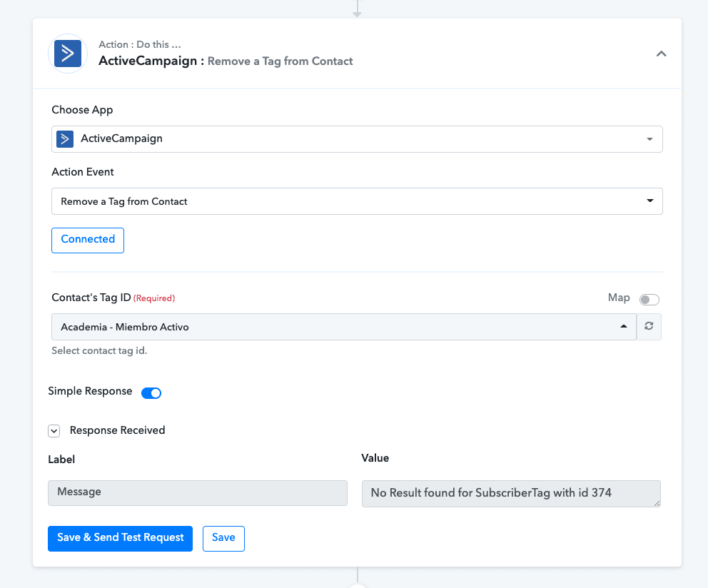This screenshot has width=708, height=588.
Task: Open Contact's Tag ID dropdown
Action: [344, 327]
